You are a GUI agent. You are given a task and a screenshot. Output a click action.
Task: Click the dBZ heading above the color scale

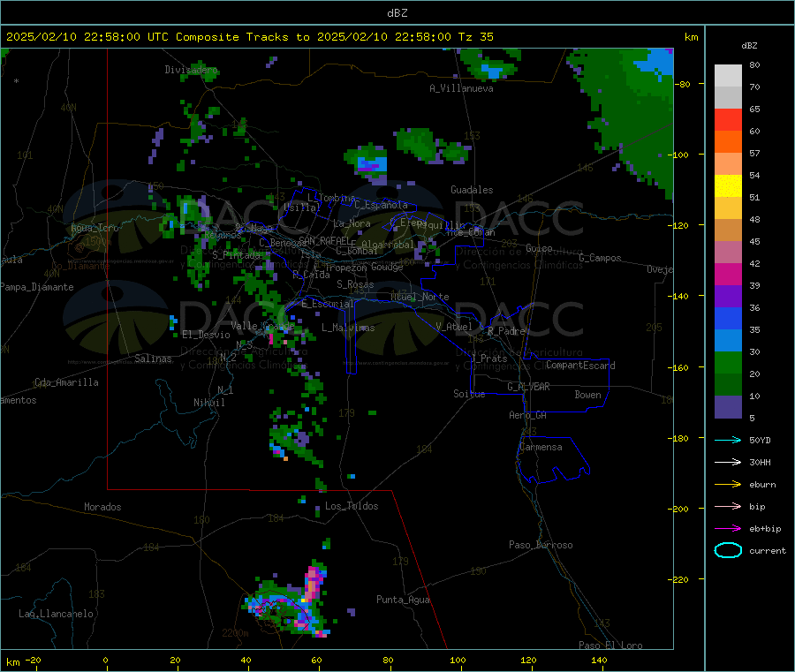pos(749,46)
